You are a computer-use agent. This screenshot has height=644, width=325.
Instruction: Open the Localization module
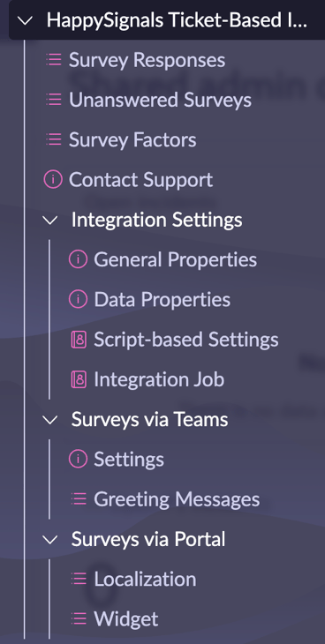145,579
